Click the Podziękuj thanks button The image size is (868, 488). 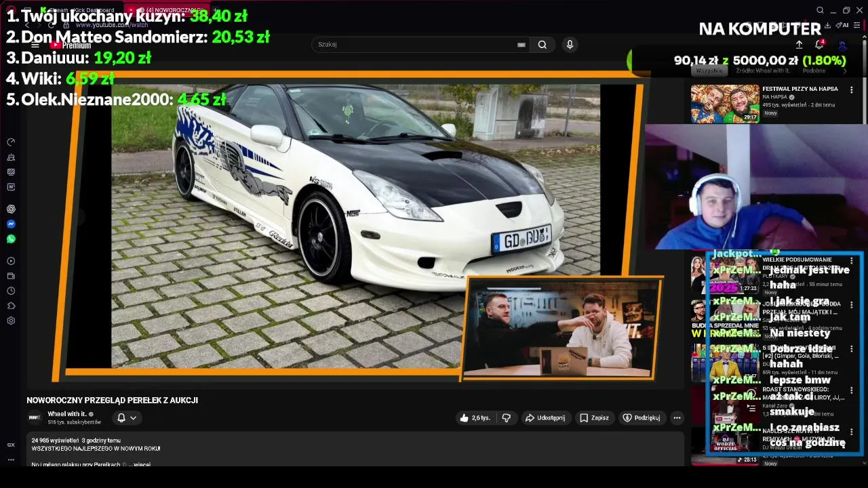pyautogui.click(x=642, y=418)
